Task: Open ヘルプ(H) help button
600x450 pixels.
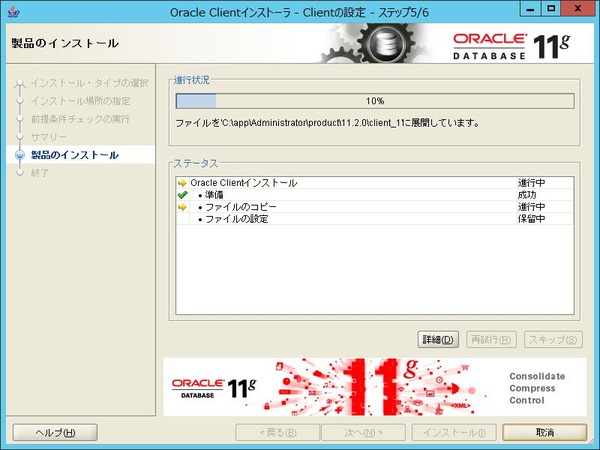Action: tap(55, 432)
